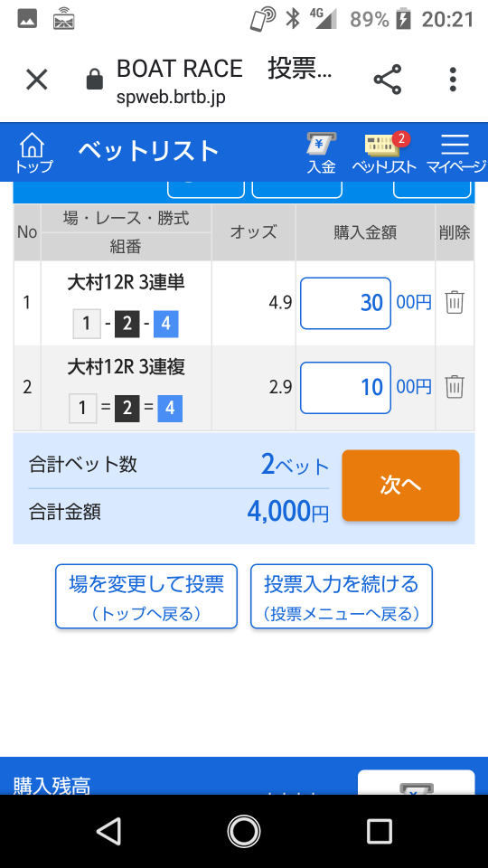Viewport: 488px width, 868px height.
Task: Delete bet 1 with trash icon
Action: [x=455, y=302]
